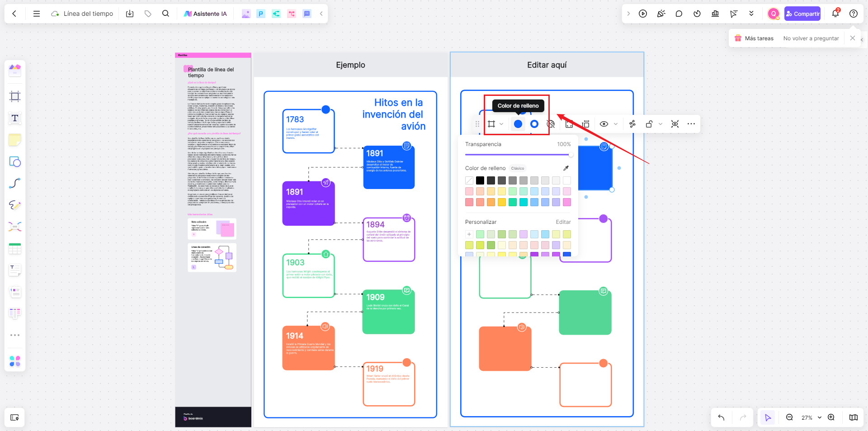This screenshot has height=431, width=868.
Task: Expand the frame type dropdown arrow
Action: click(x=501, y=124)
